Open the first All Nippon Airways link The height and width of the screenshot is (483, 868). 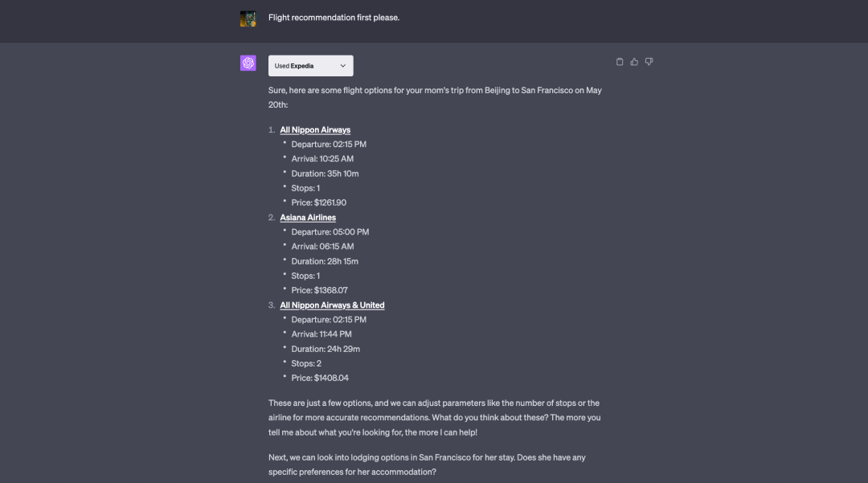[315, 130]
